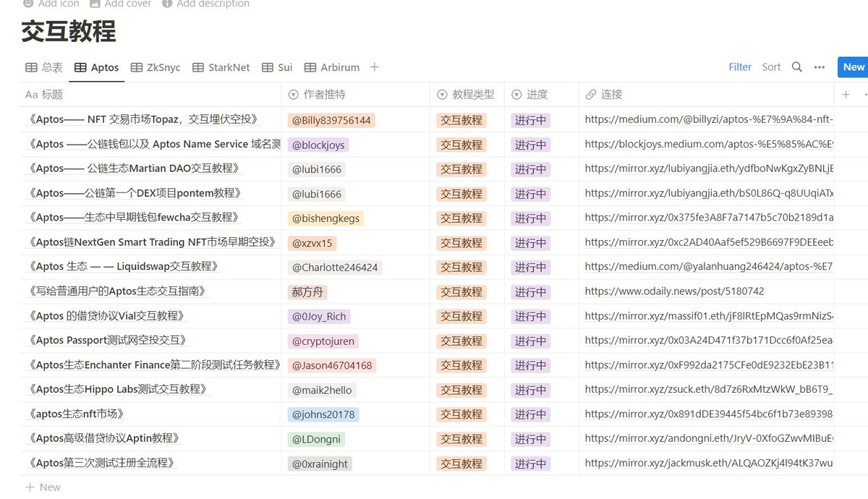Open row Aptos第三次测试注册全流程
This screenshot has height=499, width=868.
click(101, 463)
